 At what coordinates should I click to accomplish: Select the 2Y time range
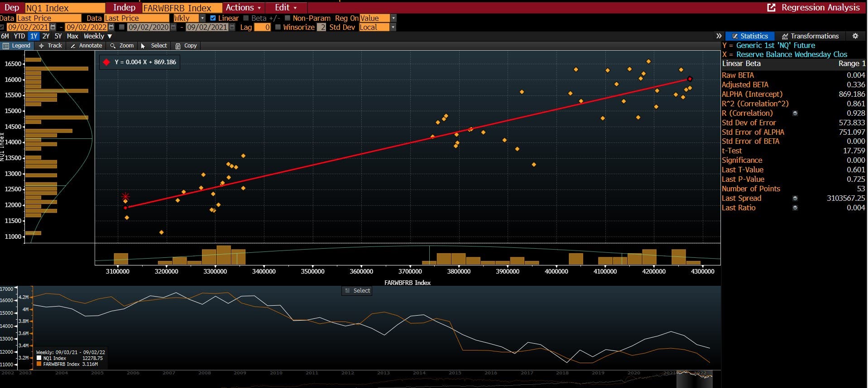pyautogui.click(x=46, y=36)
